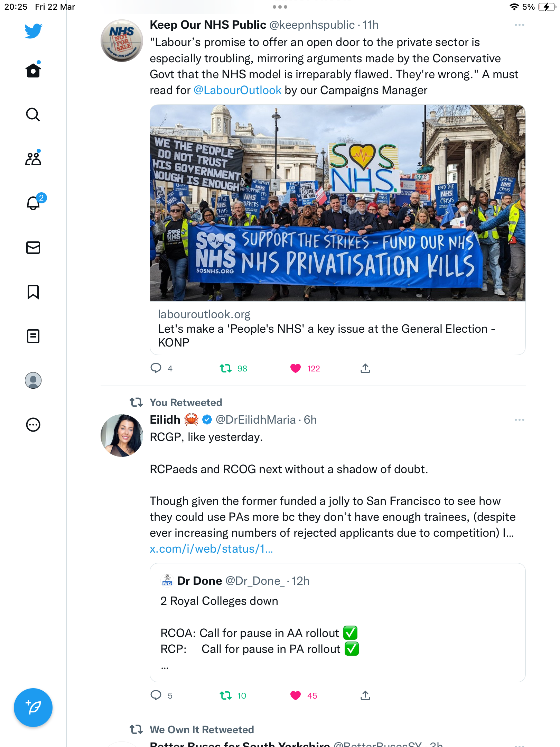The height and width of the screenshot is (747, 560).
Task: Follow the @LabourOutlook mention link
Action: (237, 90)
